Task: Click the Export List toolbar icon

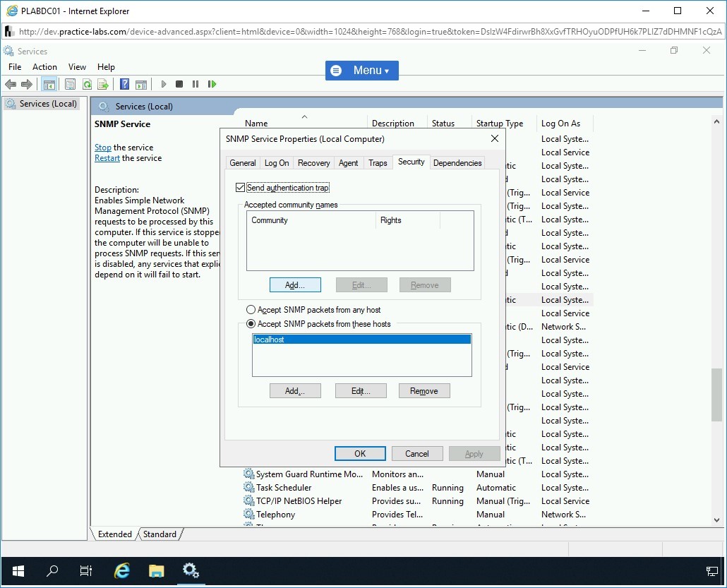Action: (103, 84)
